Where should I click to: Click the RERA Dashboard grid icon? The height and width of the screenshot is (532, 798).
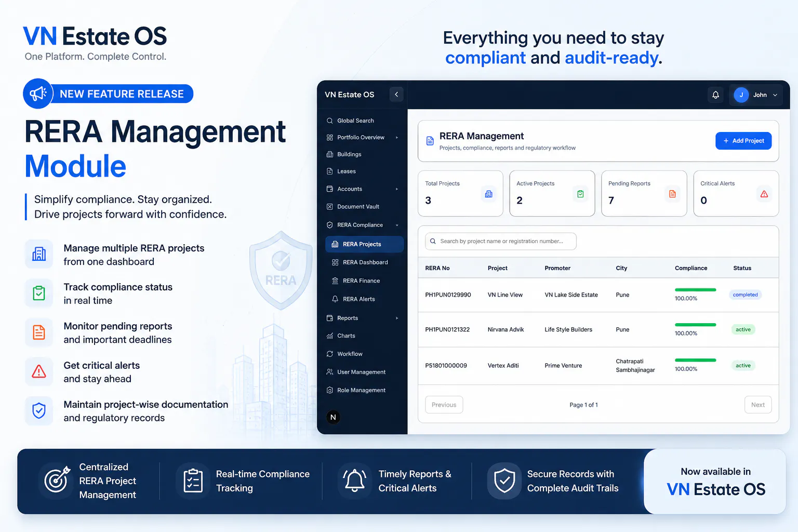click(335, 262)
